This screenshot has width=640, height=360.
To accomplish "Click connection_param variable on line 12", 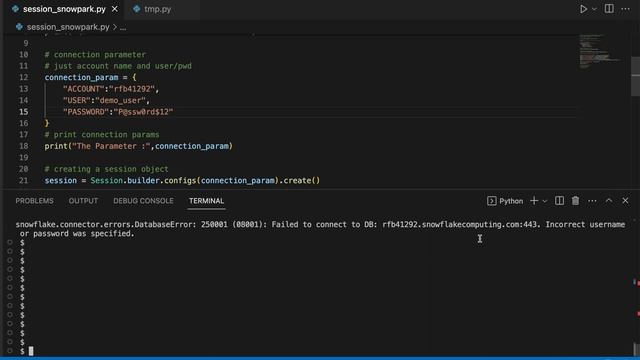I will [81, 78].
